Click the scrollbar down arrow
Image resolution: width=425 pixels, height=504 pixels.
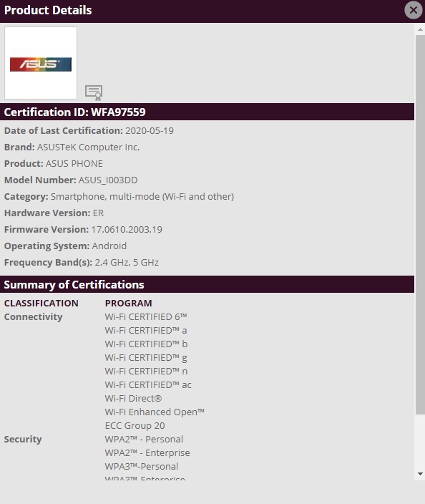tap(420, 473)
